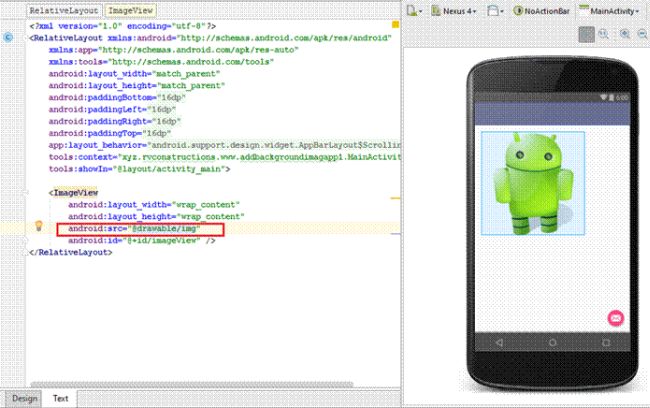Click the <?xml version="1.0" declaration line
This screenshot has width=650, height=408.
[x=122, y=26]
